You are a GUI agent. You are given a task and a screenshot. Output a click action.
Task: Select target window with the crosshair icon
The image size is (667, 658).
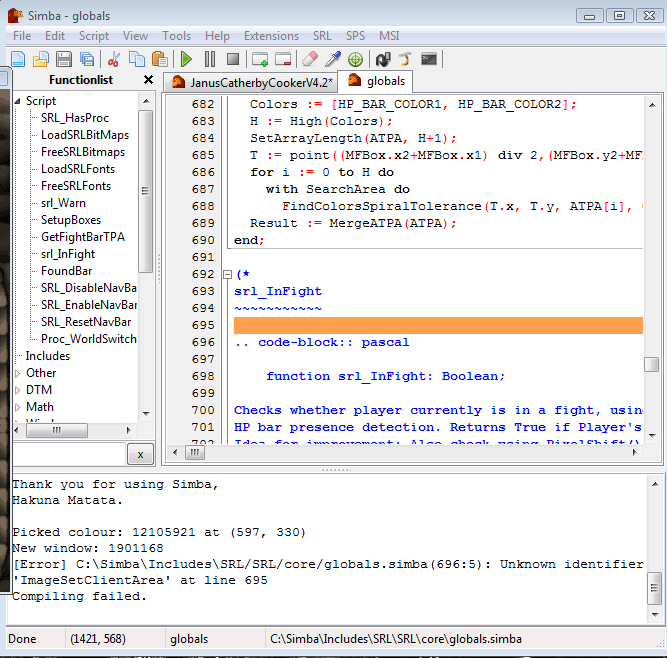[356, 60]
